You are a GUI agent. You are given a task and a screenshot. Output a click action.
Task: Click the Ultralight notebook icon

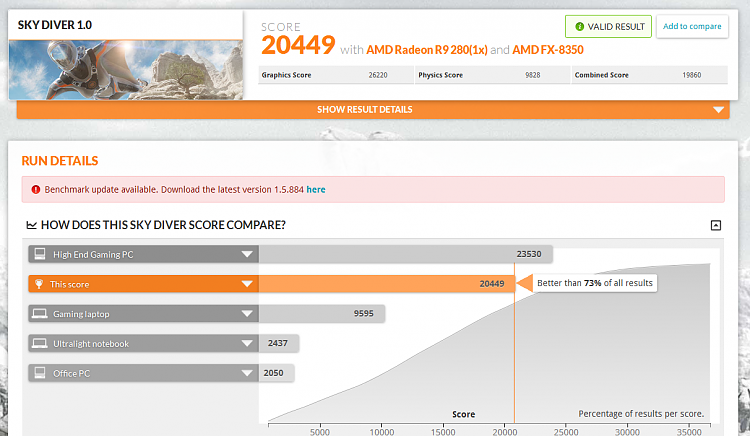click(40, 343)
